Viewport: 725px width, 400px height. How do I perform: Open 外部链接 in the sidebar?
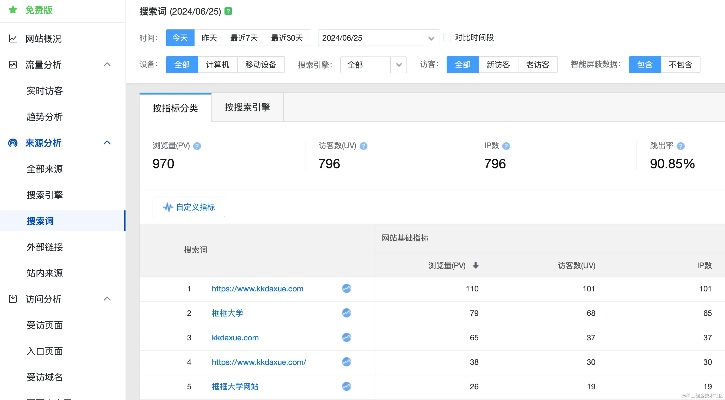coord(45,247)
